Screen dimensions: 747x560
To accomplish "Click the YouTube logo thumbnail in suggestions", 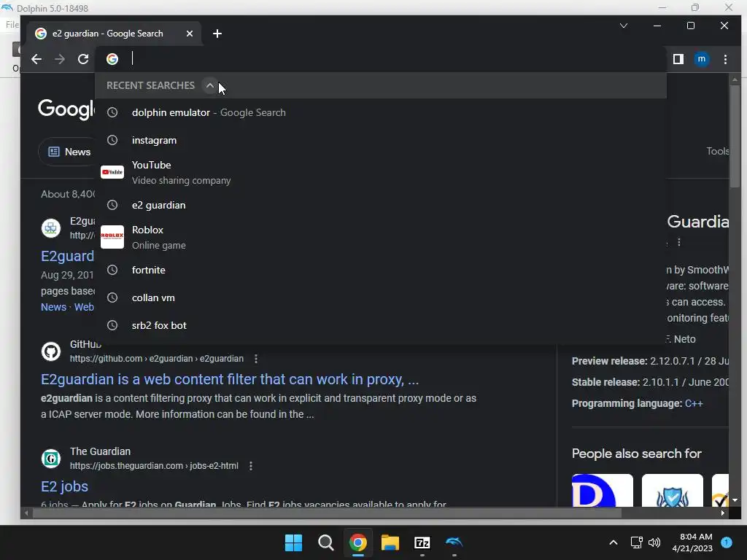I will 112,172.
